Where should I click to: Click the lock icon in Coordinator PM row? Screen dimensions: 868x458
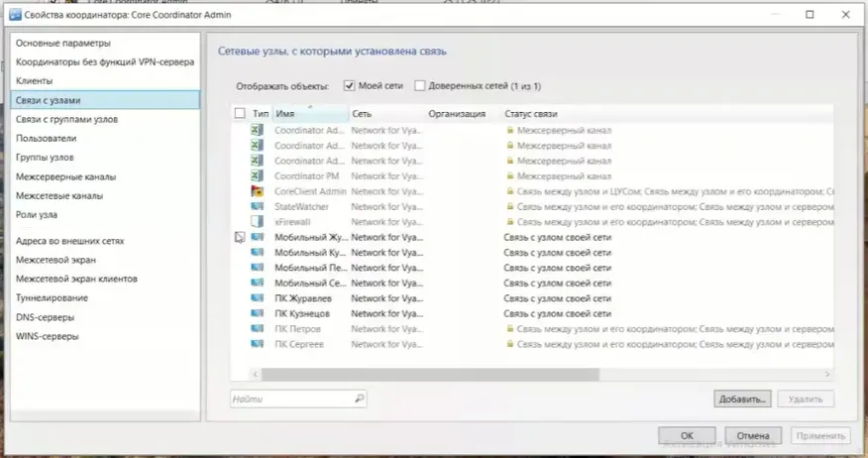510,175
